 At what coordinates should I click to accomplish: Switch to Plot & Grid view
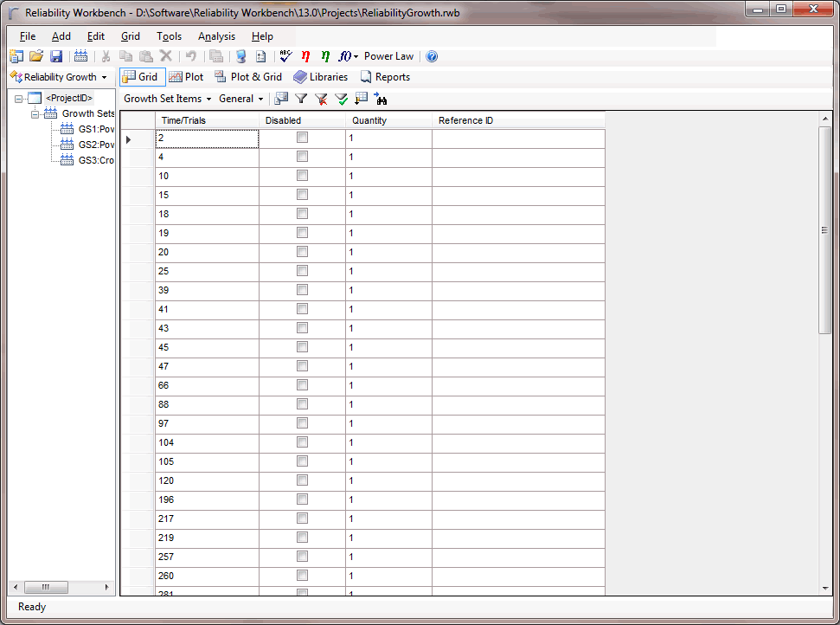click(x=248, y=77)
